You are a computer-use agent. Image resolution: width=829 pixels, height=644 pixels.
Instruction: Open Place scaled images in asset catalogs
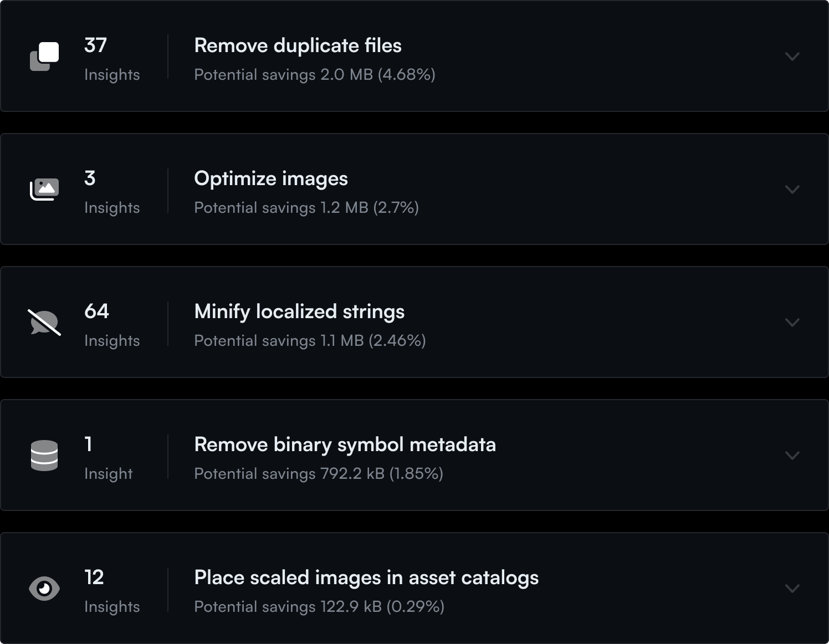pyautogui.click(x=366, y=577)
